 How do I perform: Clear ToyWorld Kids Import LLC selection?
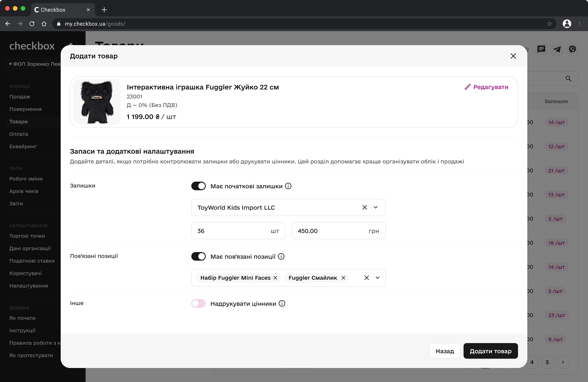click(365, 207)
